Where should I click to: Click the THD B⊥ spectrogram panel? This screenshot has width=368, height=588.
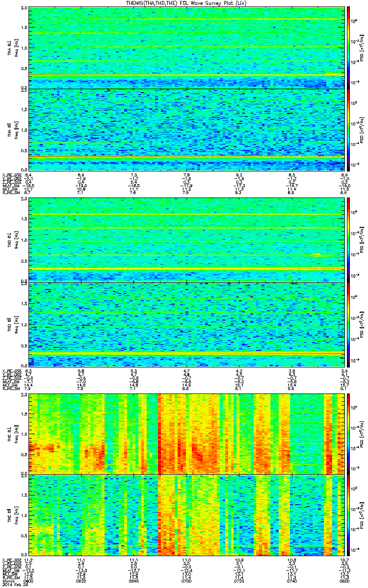point(187,240)
